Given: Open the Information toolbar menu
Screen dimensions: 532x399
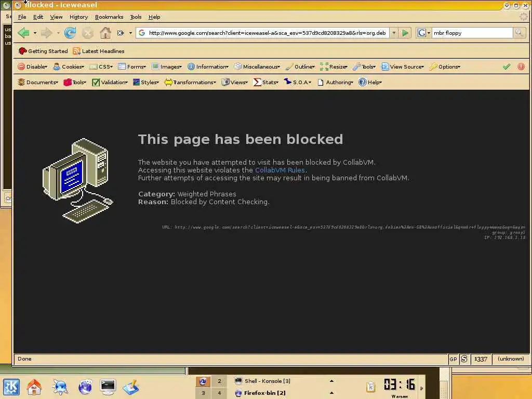Looking at the screenshot, I should (x=208, y=67).
